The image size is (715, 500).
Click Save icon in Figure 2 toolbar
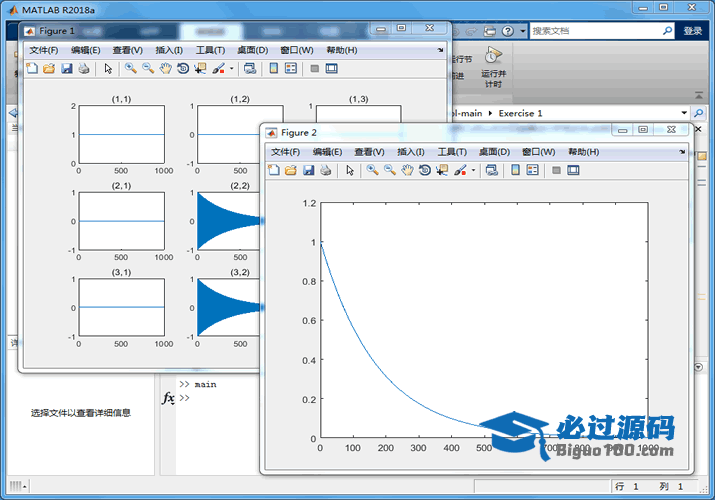pyautogui.click(x=308, y=170)
